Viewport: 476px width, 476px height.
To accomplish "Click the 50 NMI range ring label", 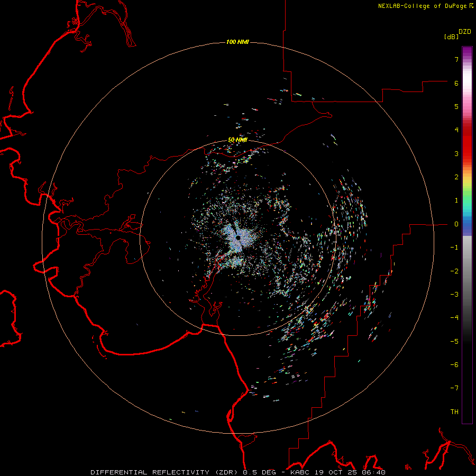I will [x=237, y=140].
